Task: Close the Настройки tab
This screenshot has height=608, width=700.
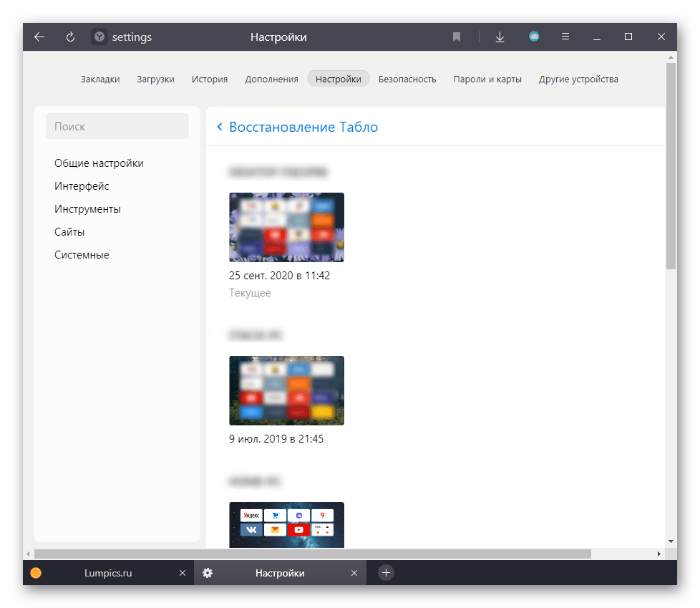Action: pos(354,573)
